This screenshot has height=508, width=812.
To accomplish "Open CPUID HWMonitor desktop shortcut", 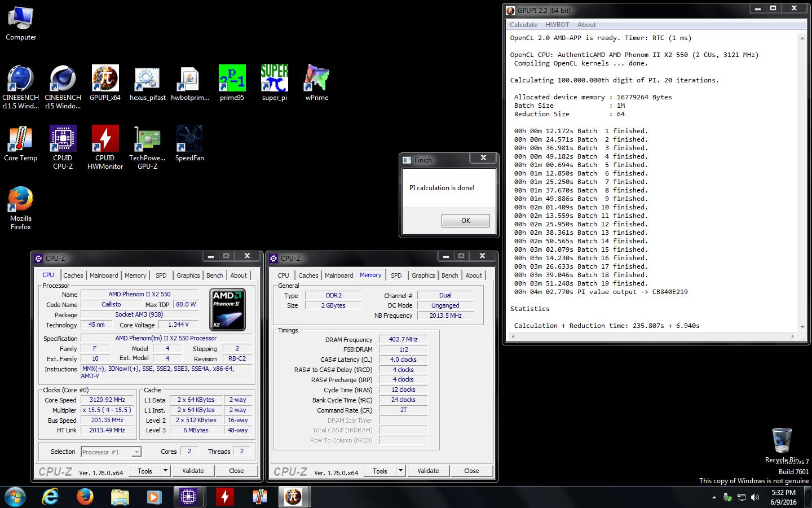I will (105, 147).
